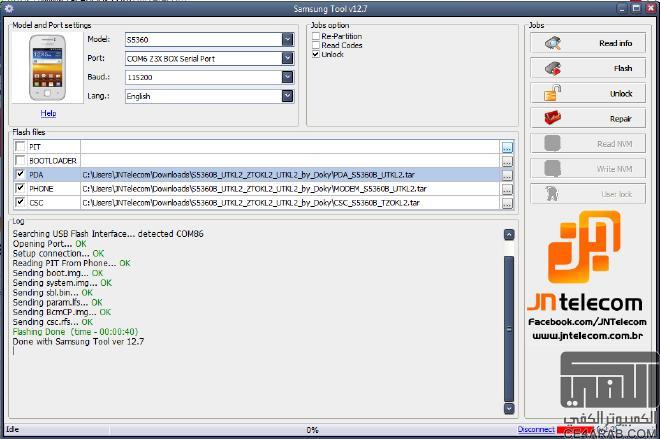Click 'Searching USB Flash Interface' log line
This screenshot has height=439, width=660.
click(x=108, y=234)
